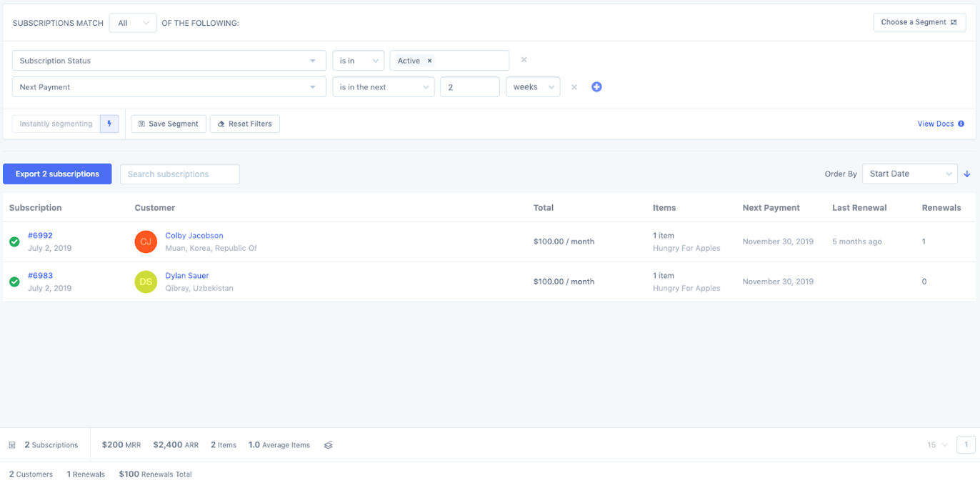Screen dimensions: 980x483
Task: Click the subscriptions summary icon in the footer
Action: click(13, 444)
